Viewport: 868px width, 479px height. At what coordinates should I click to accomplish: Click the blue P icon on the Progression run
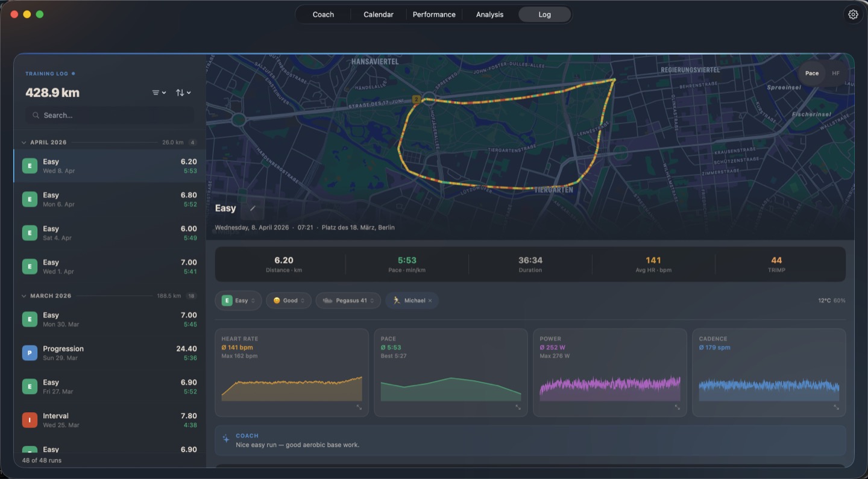(x=30, y=352)
